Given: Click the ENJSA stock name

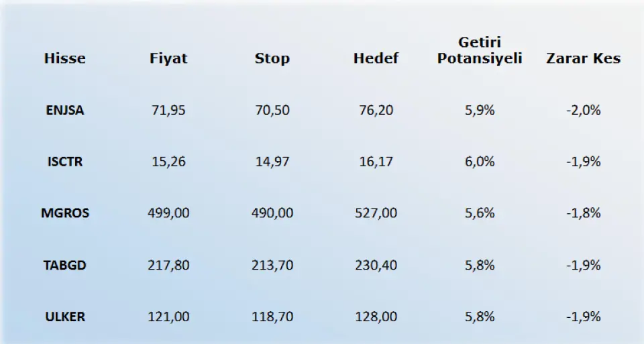Looking at the screenshot, I should click(x=65, y=110).
